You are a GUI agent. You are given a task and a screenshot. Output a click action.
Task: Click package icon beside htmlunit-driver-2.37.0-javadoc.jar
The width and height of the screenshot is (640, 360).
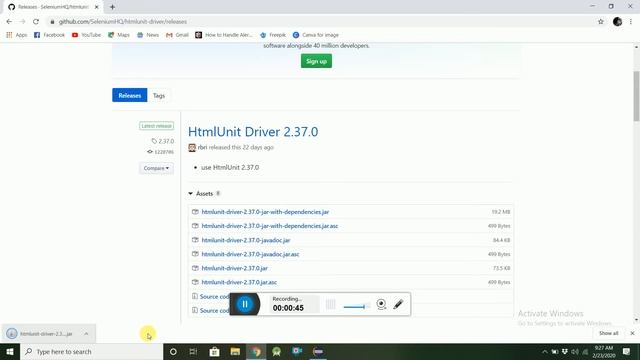tap(195, 240)
